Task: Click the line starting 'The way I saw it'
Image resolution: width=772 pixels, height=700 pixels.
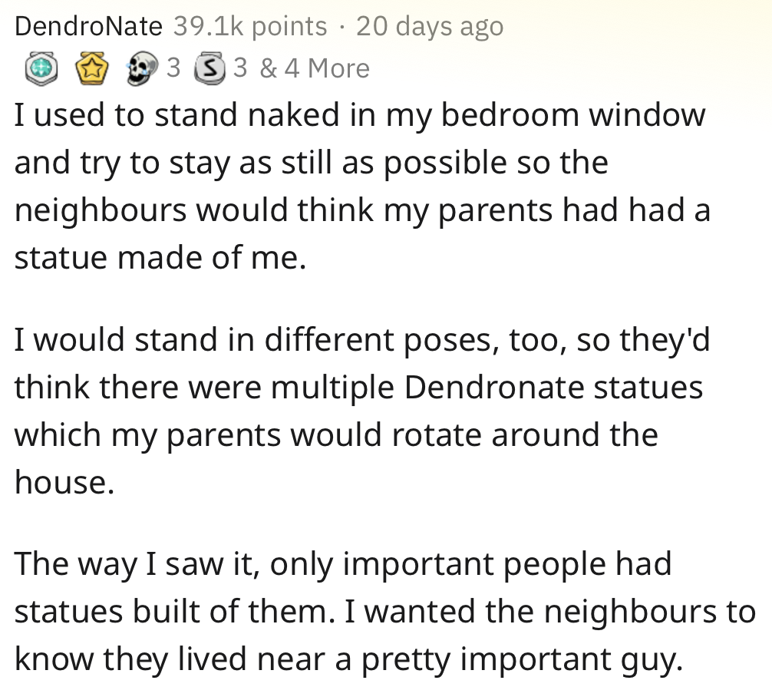Action: pyautogui.click(x=343, y=565)
